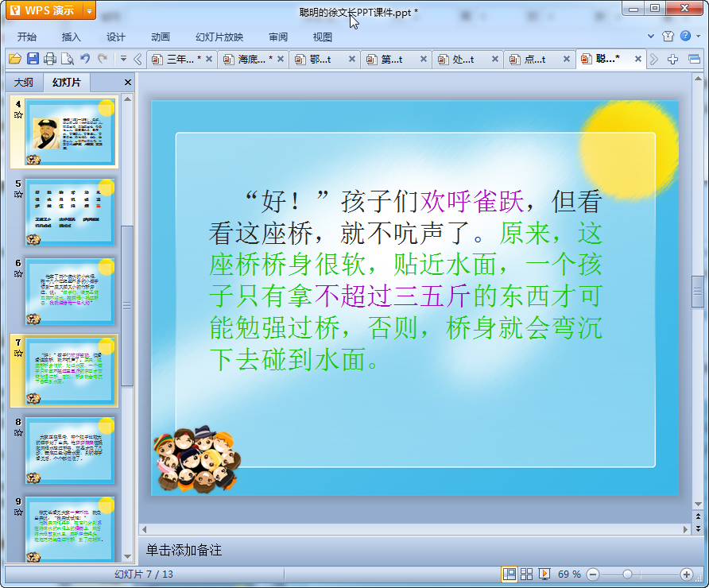Click animation star icon beside slide 8
709x588 pixels.
click(18, 433)
